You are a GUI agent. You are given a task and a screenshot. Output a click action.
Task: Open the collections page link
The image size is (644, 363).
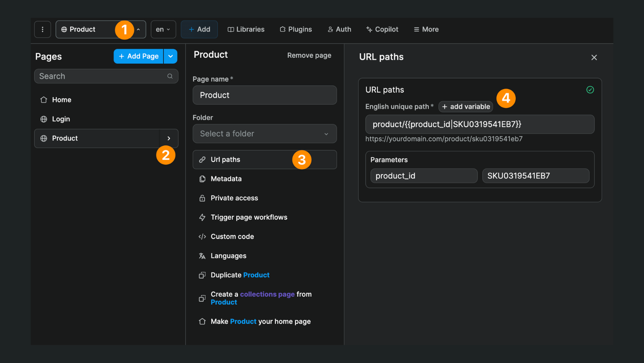tap(267, 294)
